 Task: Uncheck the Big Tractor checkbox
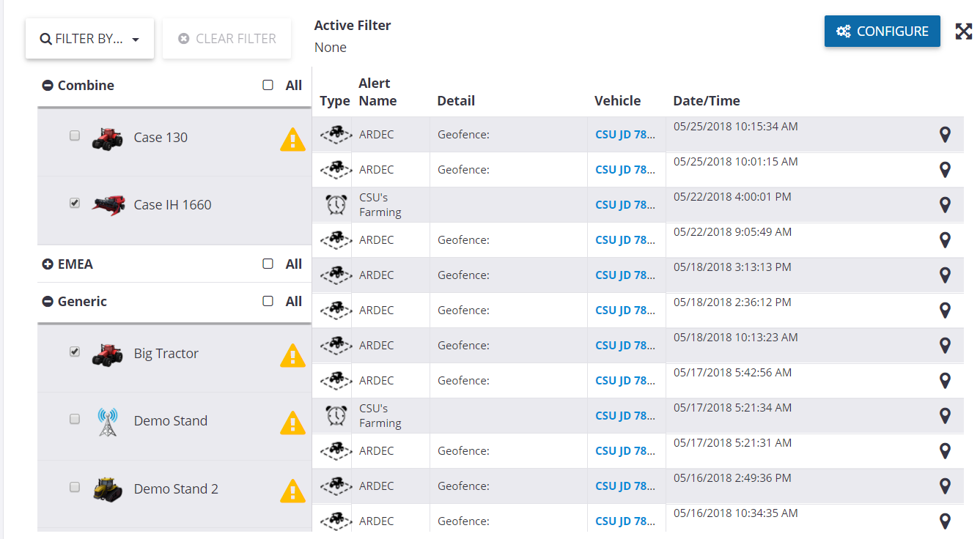[x=74, y=352]
